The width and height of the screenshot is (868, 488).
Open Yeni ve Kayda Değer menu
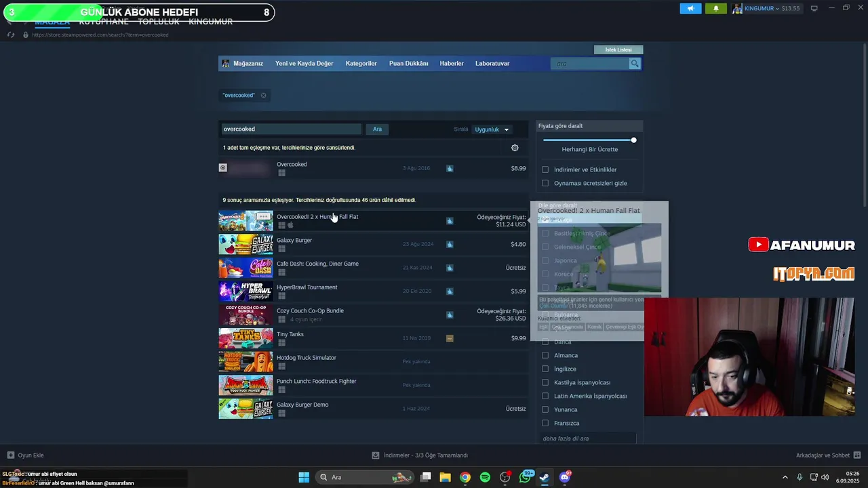[304, 63]
